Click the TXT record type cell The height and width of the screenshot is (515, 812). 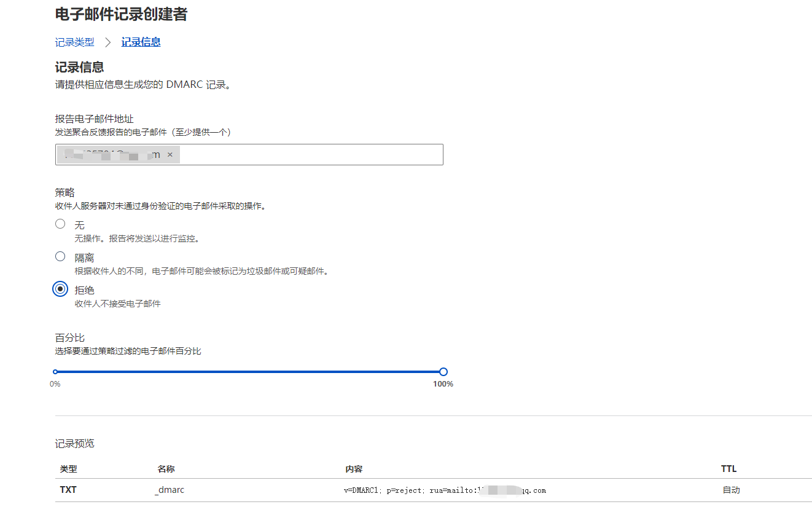(68, 490)
